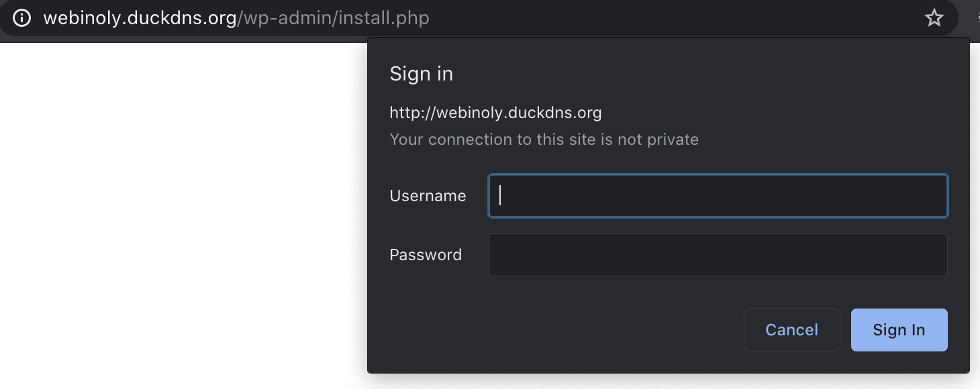Click the Password label
The height and width of the screenshot is (389, 980).
pos(426,255)
